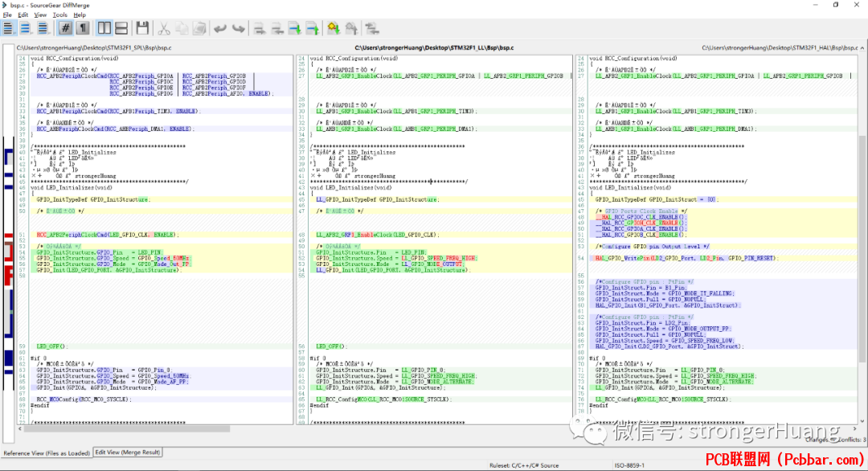
Task: Click the Changes and Conflicts count in status bar
Action: click(835, 440)
